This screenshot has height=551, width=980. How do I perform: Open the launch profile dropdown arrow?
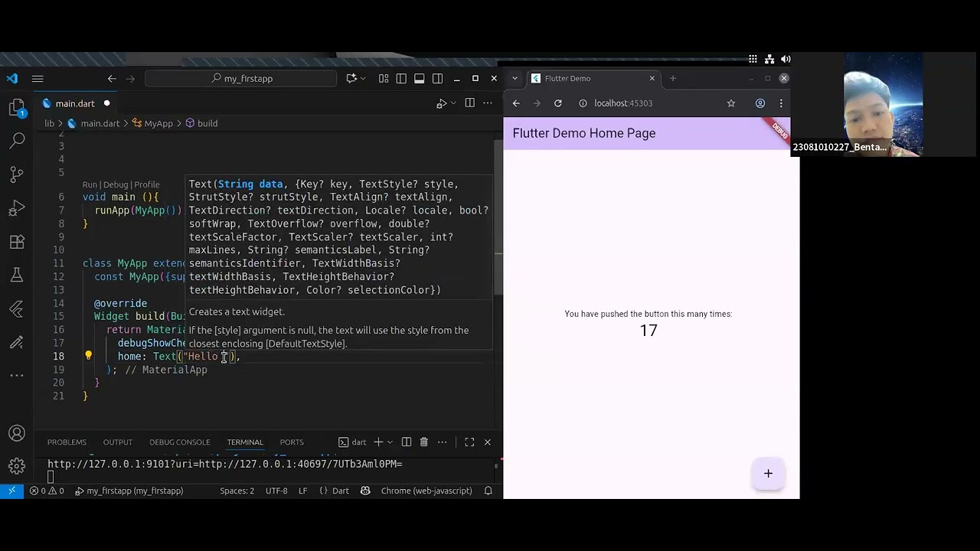coord(390,442)
